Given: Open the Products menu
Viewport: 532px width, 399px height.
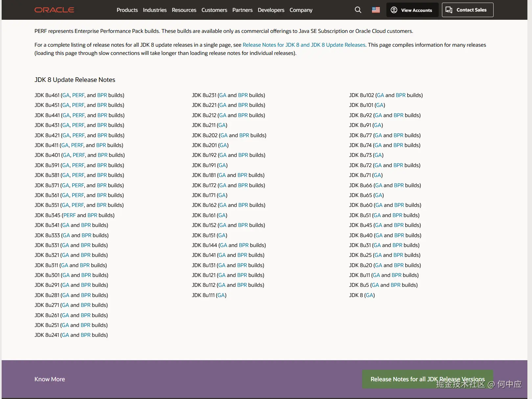Looking at the screenshot, I should 127,10.
